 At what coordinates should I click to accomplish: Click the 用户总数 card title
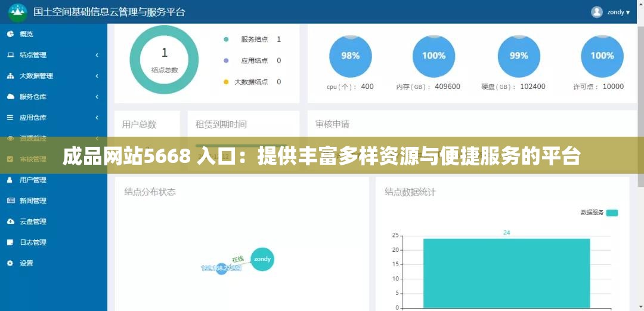click(139, 124)
